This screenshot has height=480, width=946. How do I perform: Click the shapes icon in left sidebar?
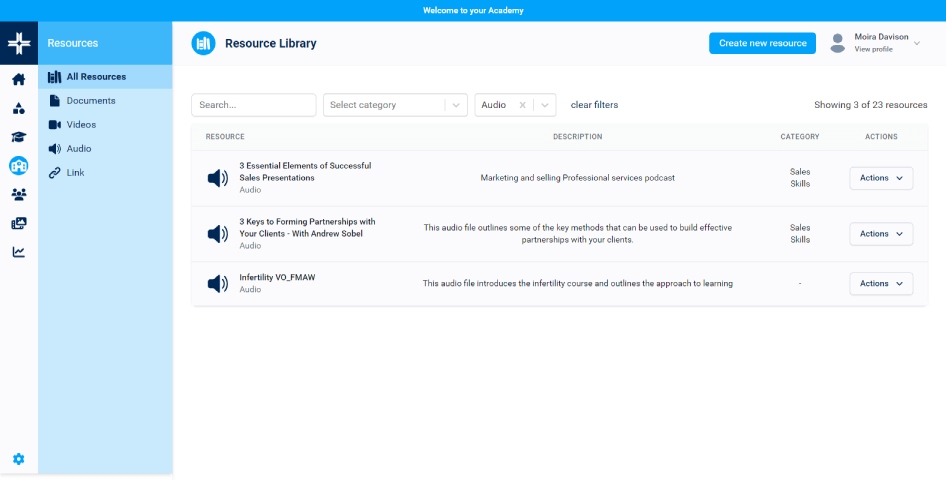(18, 109)
